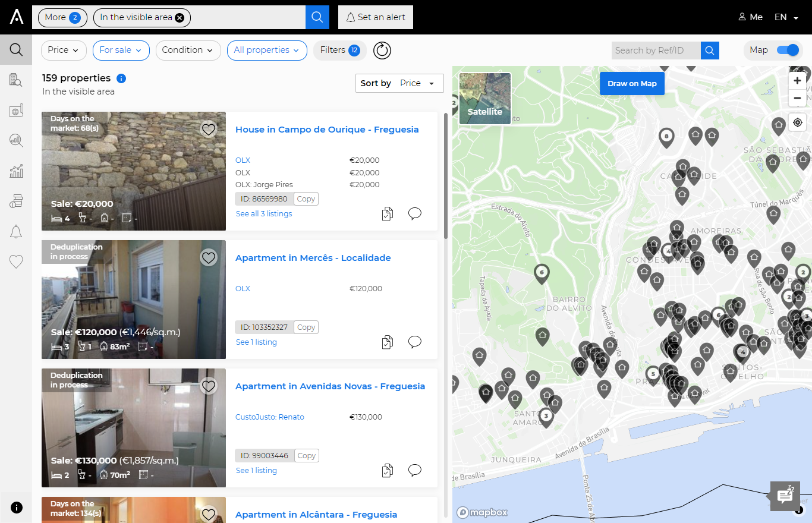The height and width of the screenshot is (523, 812).
Task: Click the blue search magnifier button
Action: coord(317,17)
